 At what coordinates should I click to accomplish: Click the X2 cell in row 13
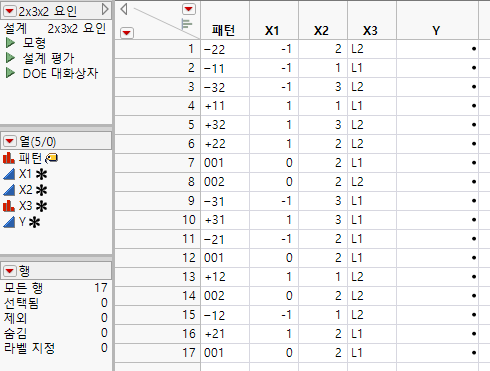(323, 277)
